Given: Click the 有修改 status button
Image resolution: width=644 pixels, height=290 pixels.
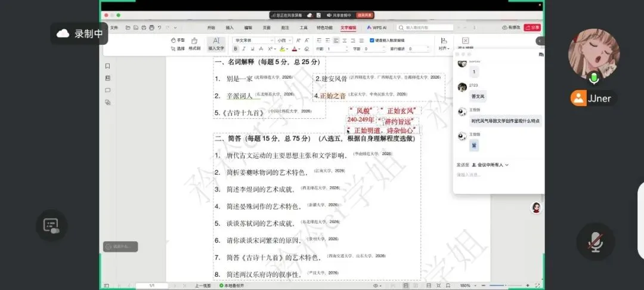Looking at the screenshot, I should tap(512, 27).
